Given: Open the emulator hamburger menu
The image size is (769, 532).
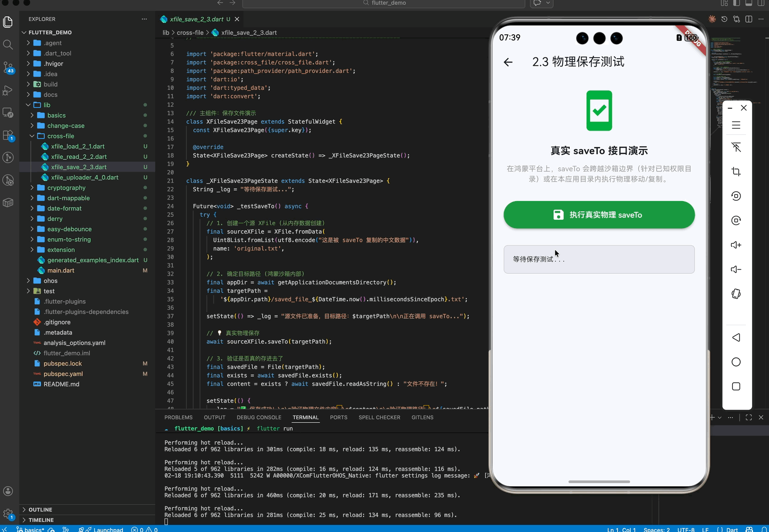Looking at the screenshot, I should point(736,125).
